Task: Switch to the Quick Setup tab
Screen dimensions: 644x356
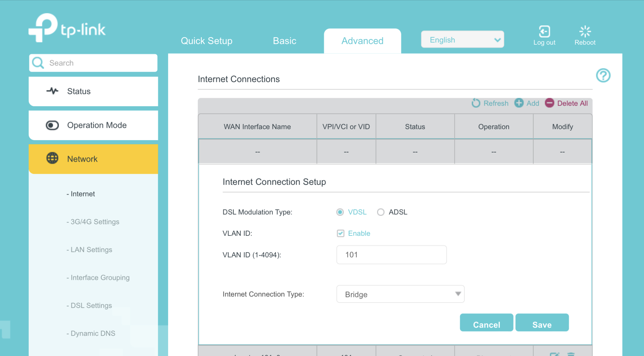Action: click(x=206, y=41)
